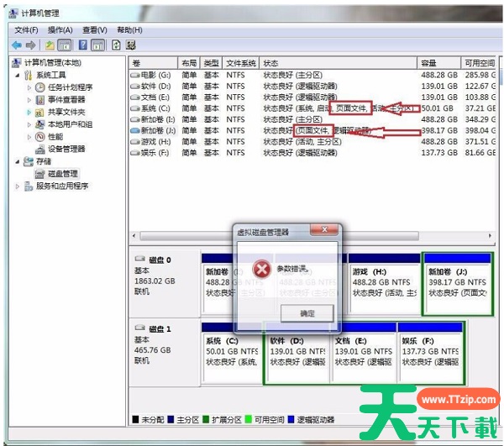Screen dimensions: 504x446
Task: Toggle the show/hide console tree icon
Action: 65,45
